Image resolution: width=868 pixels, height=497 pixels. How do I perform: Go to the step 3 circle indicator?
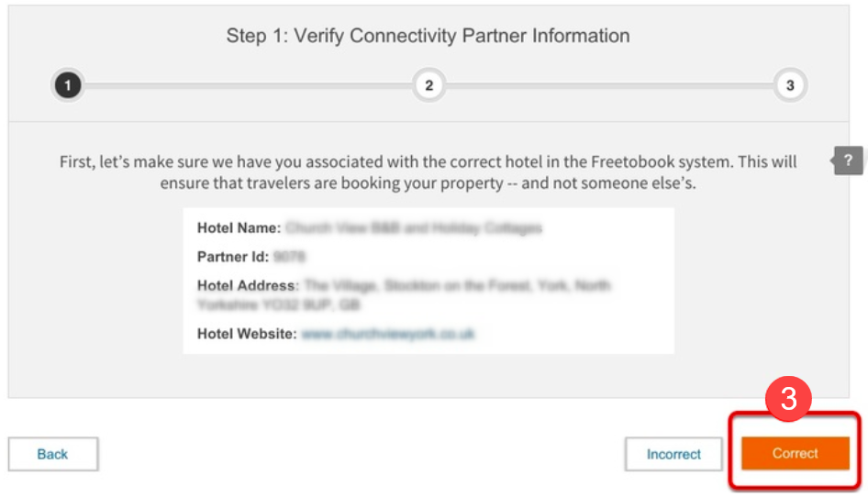tap(789, 86)
